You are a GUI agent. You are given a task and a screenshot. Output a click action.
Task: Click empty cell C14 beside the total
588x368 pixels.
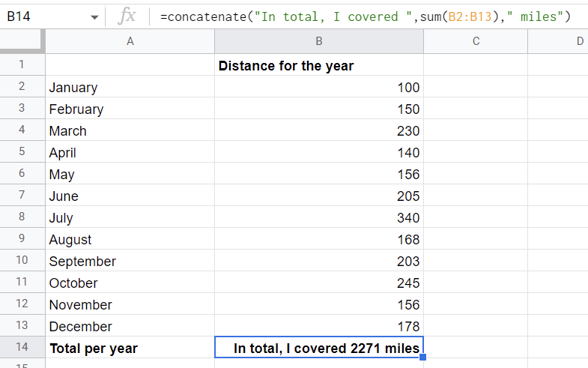point(476,348)
